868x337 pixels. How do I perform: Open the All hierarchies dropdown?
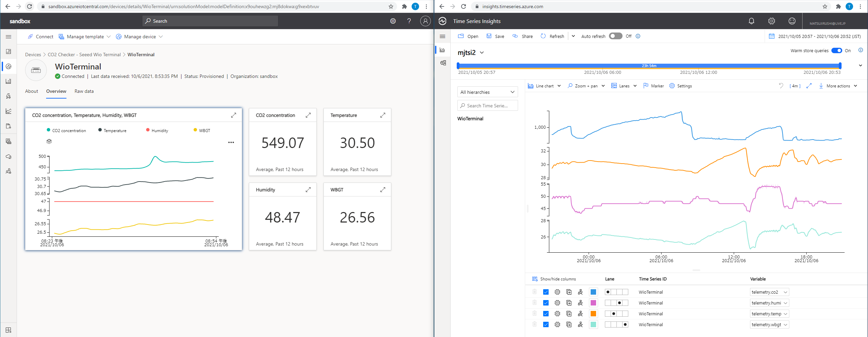[488, 92]
